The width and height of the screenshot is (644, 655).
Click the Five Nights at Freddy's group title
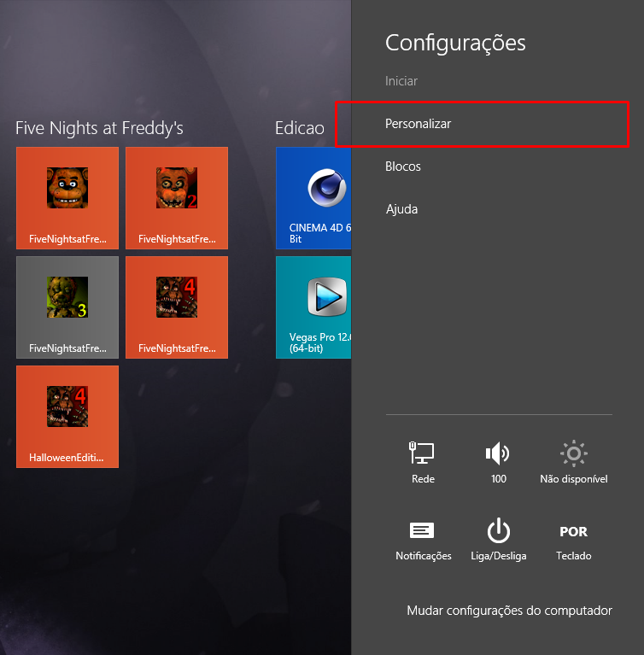99,128
